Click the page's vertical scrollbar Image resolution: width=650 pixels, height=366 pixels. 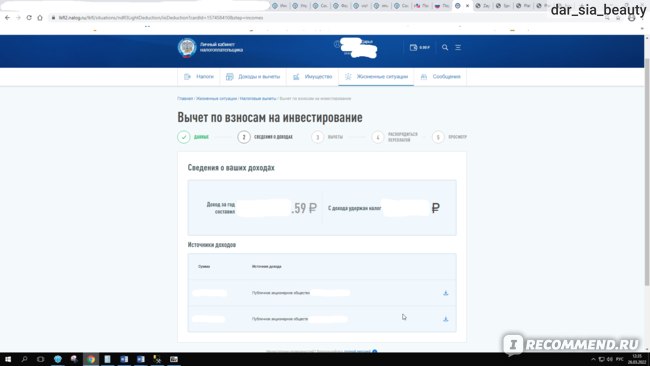click(x=647, y=172)
